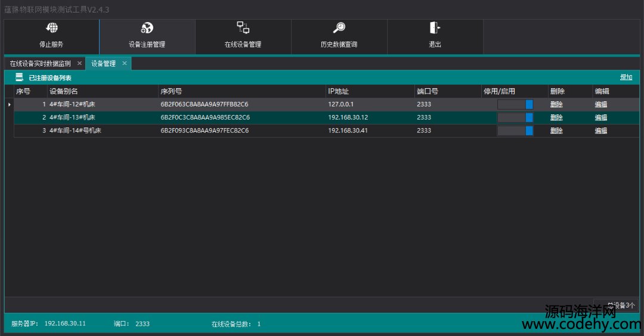644x336 pixels.
Task: Click the 端口号 column header
Action: (x=448, y=91)
